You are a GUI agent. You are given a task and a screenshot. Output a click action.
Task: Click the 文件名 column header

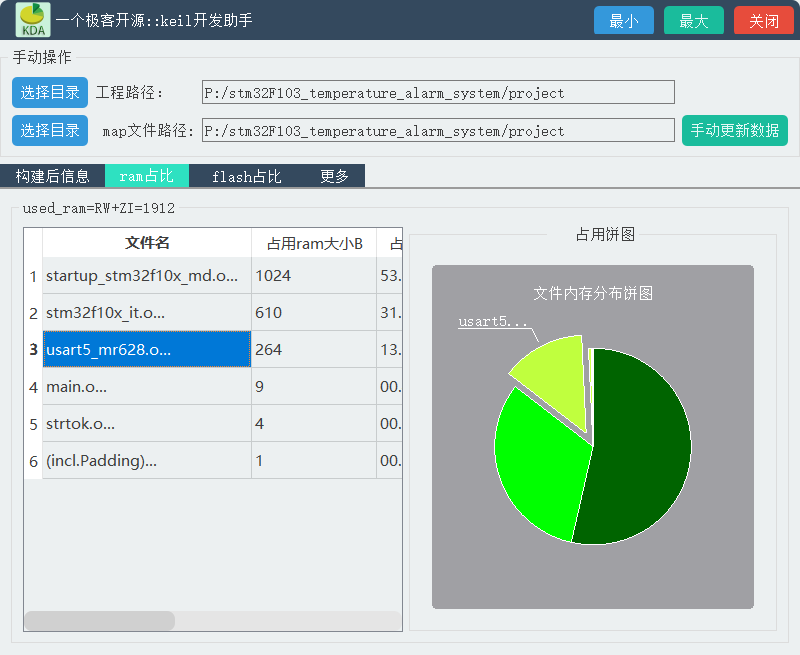tap(146, 243)
